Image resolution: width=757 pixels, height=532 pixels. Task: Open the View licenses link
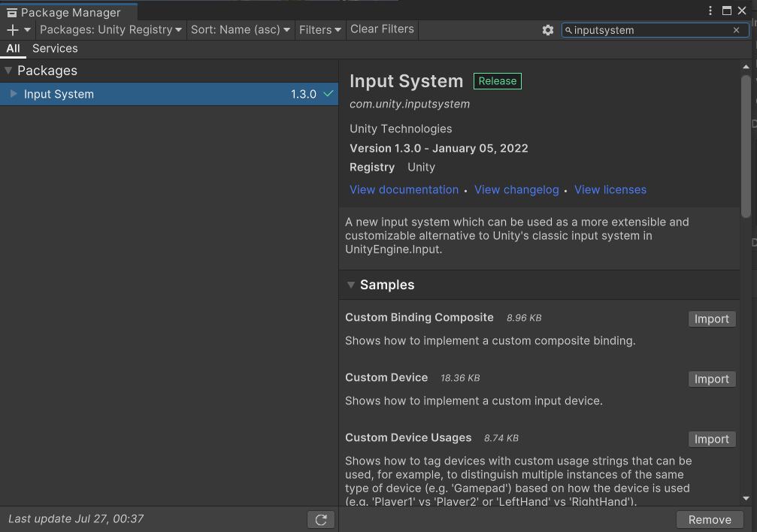click(x=610, y=189)
